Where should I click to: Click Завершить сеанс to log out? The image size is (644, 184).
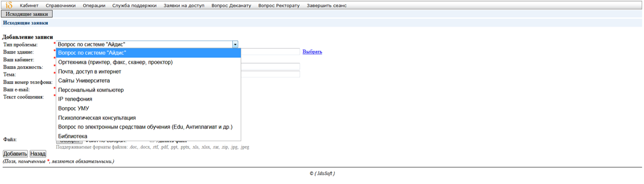coord(327,6)
